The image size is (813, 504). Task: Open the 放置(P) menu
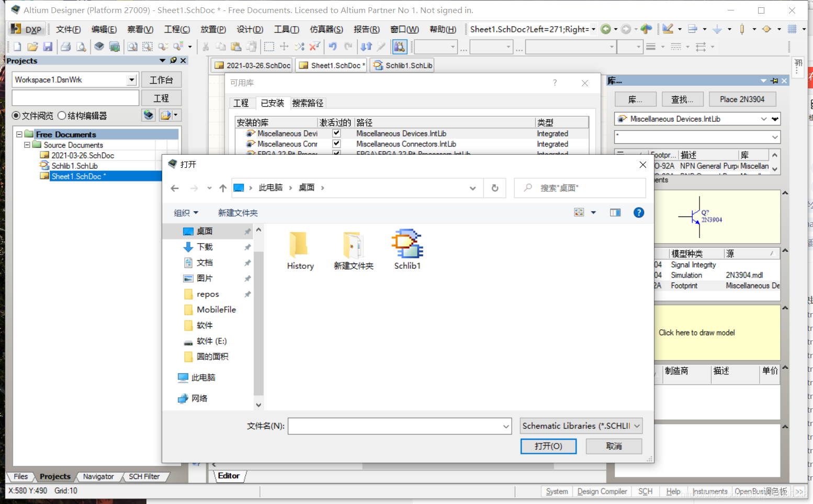[213, 29]
